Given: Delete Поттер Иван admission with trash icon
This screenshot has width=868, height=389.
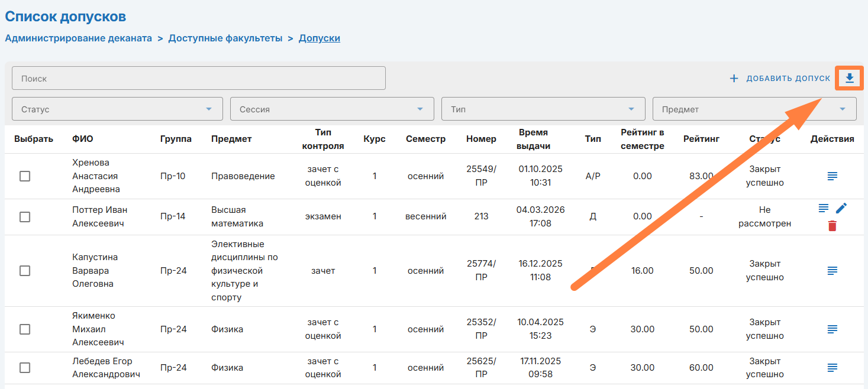Looking at the screenshot, I should click(x=832, y=226).
